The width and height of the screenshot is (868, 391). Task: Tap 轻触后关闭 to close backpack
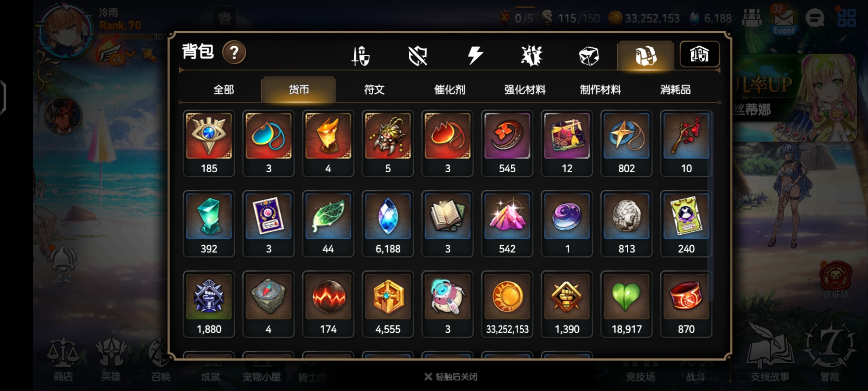point(451,377)
